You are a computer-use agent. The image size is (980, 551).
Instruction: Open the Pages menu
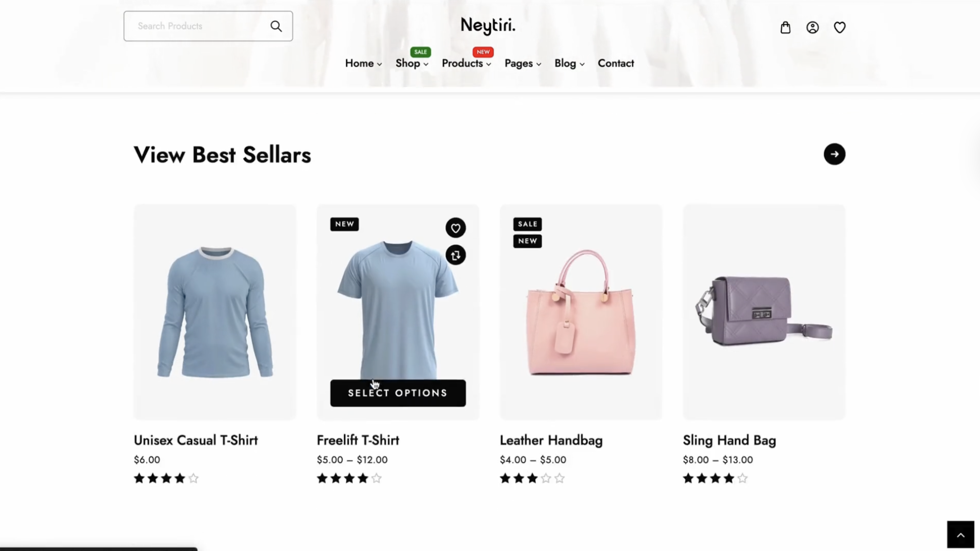[523, 63]
